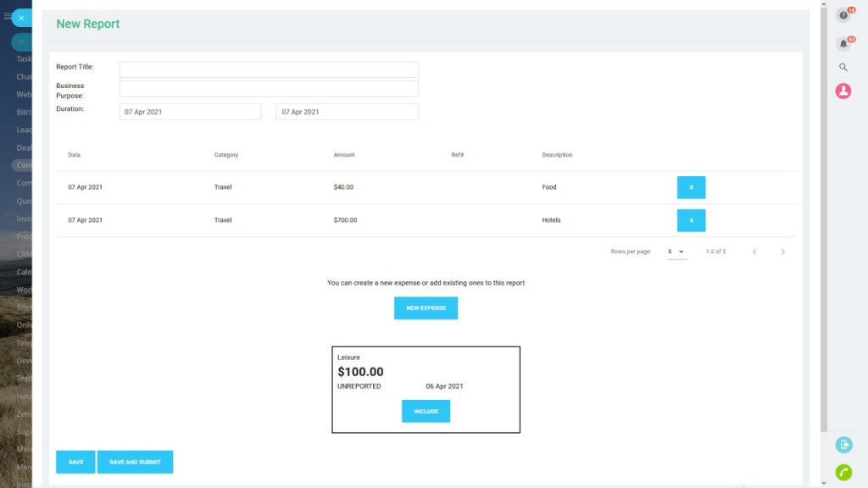Open the start date picker field
868x488 pixels.
190,112
